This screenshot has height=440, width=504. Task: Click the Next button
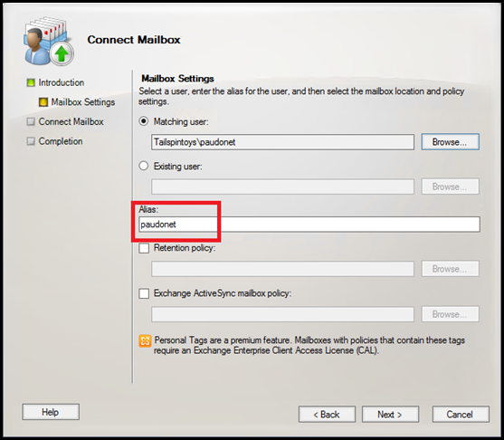click(x=390, y=415)
